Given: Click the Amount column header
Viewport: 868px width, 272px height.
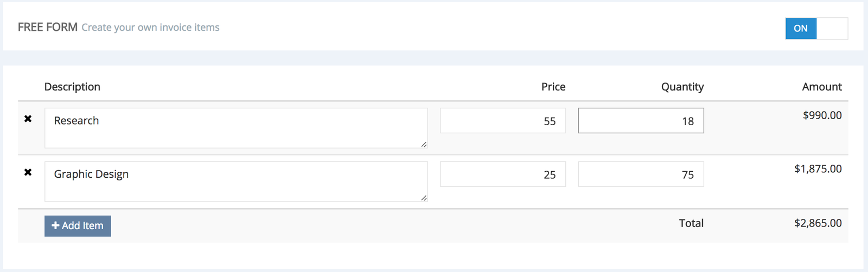Looking at the screenshot, I should [x=822, y=87].
